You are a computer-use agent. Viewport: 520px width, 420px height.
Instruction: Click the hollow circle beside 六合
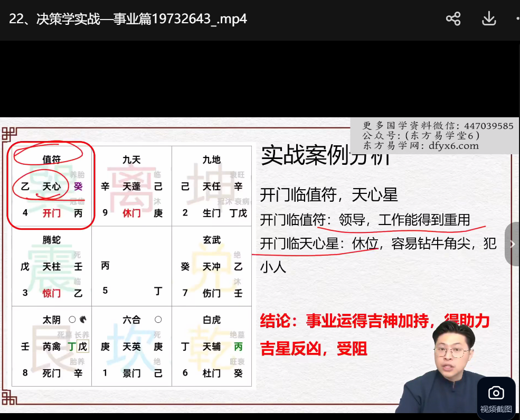point(158,320)
